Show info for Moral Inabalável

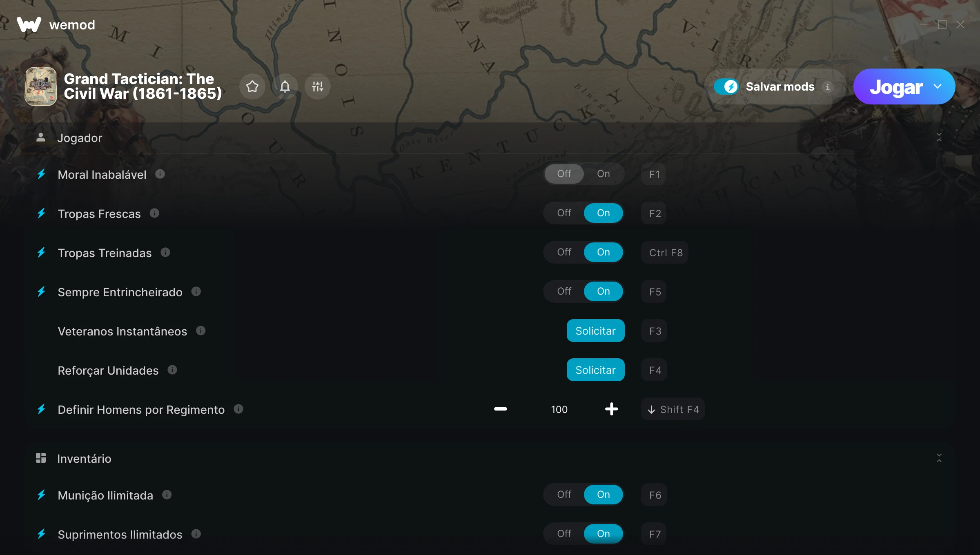[160, 174]
